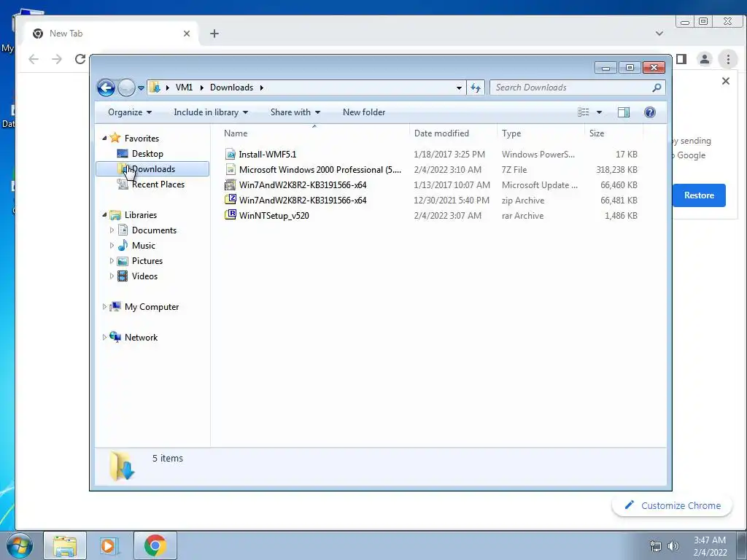The width and height of the screenshot is (747, 560).
Task: Expand the Documents library
Action: pos(112,230)
